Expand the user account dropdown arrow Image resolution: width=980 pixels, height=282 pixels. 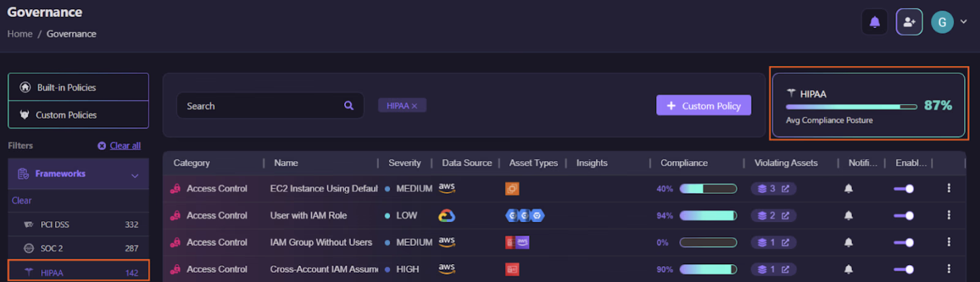pyautogui.click(x=963, y=21)
